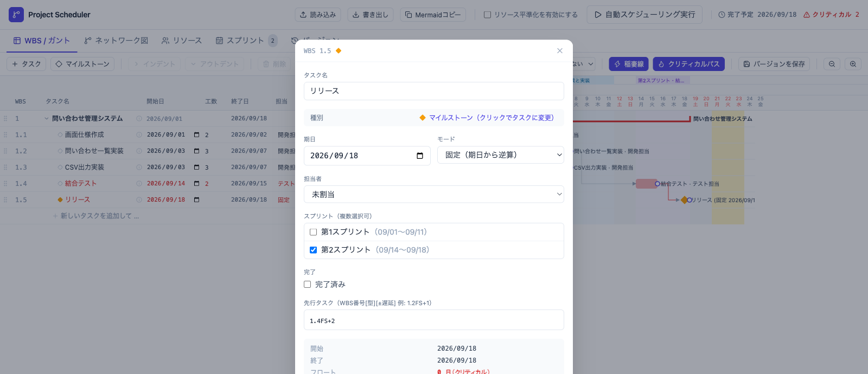Click info icon for 問い合わせ管理システム row
This screenshot has width=868, height=374.
pos(139,118)
